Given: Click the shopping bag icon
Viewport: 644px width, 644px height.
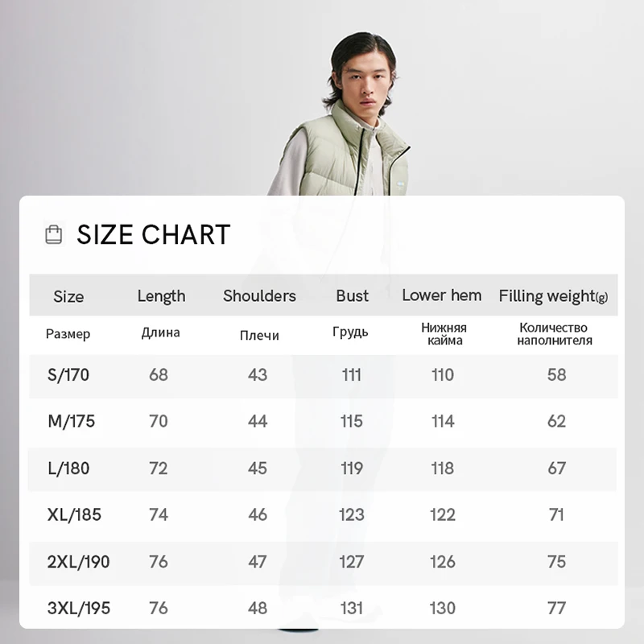Looking at the screenshot, I should point(54,234).
